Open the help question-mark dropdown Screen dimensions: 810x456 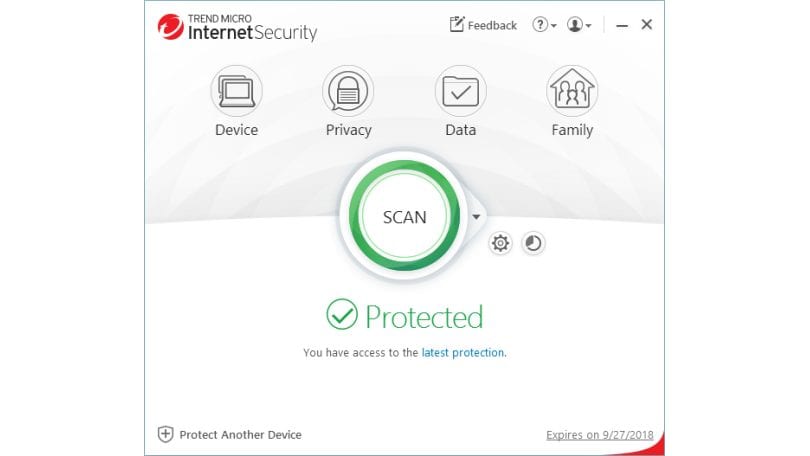[x=544, y=24]
